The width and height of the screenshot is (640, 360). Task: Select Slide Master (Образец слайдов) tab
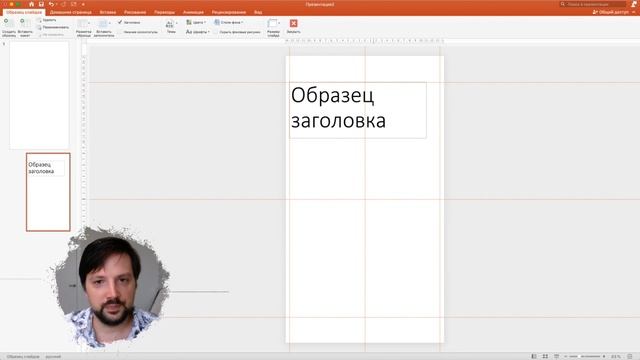click(24, 12)
